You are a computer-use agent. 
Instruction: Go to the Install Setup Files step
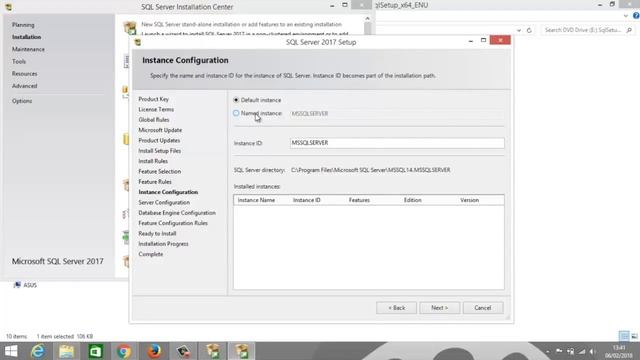pyautogui.click(x=160, y=151)
